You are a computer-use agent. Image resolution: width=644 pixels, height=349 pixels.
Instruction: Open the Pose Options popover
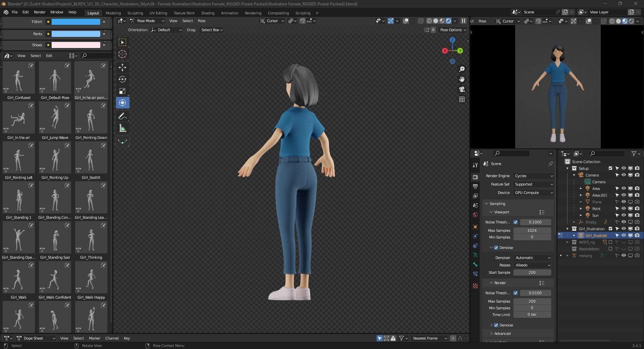point(453,30)
